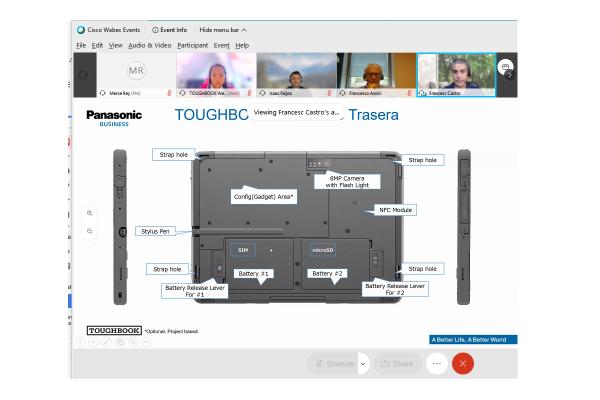600x400 pixels.
Task: Click muted mic icon on Isaac Feijoo tile
Action: click(329, 93)
